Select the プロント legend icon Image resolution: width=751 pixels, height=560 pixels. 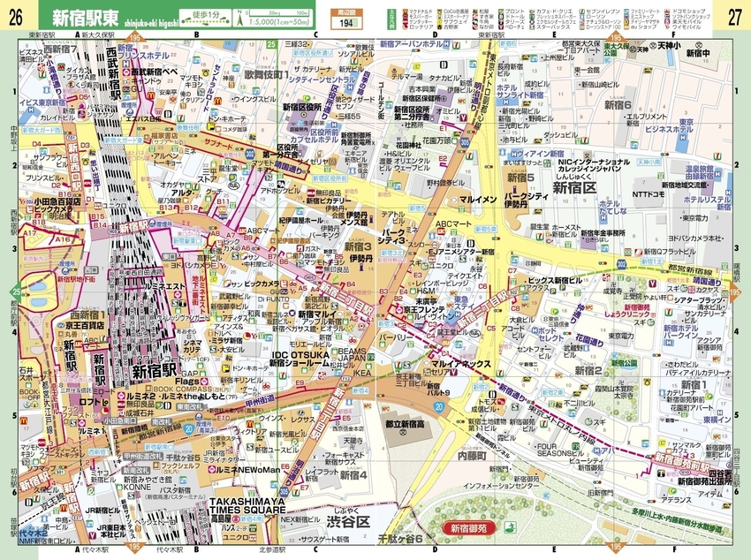coord(501,11)
